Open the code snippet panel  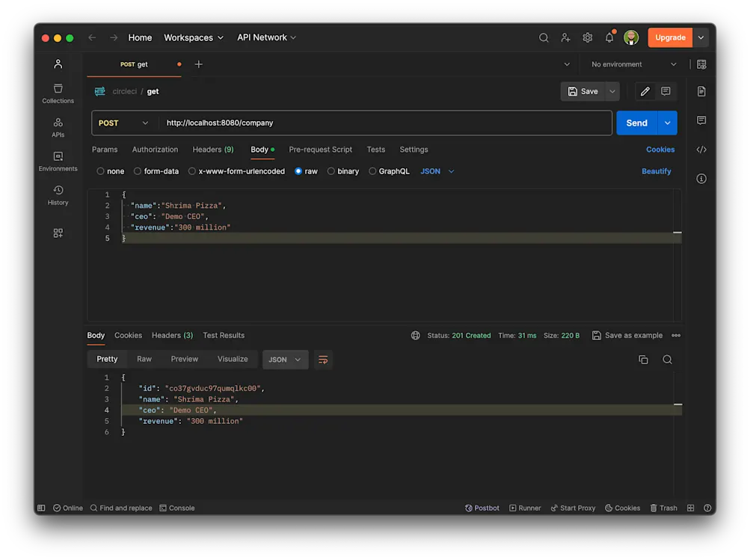(x=701, y=150)
